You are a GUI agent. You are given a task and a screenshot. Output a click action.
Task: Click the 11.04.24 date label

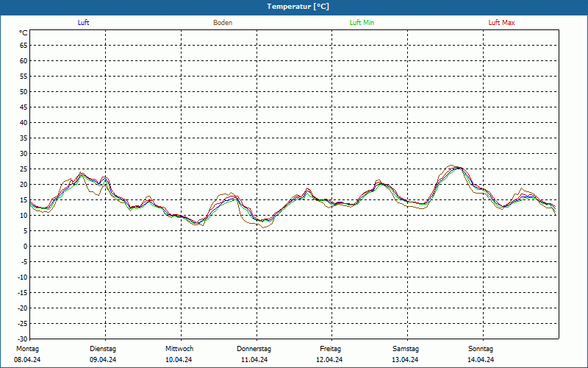click(254, 360)
